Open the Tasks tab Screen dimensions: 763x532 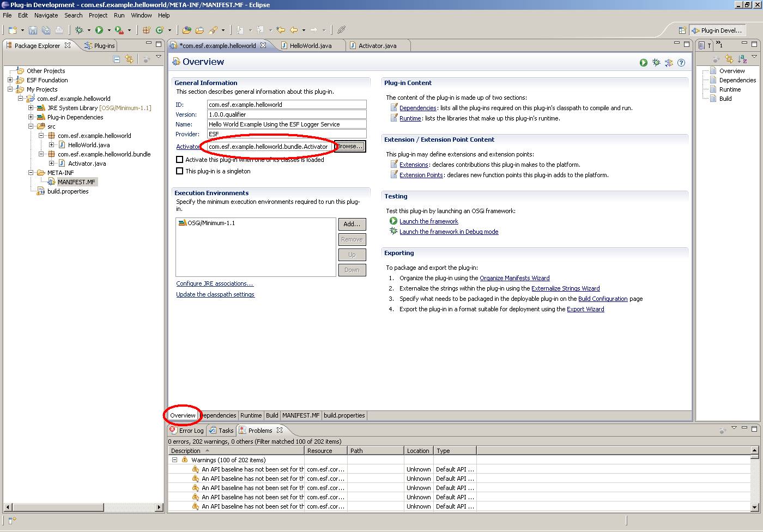222,431
